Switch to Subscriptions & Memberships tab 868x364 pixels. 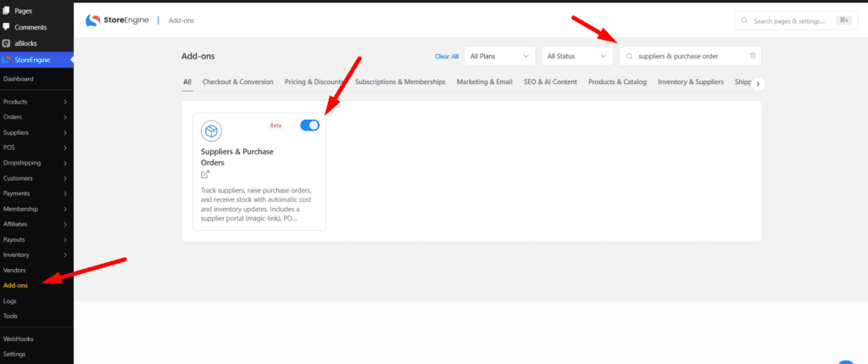400,82
